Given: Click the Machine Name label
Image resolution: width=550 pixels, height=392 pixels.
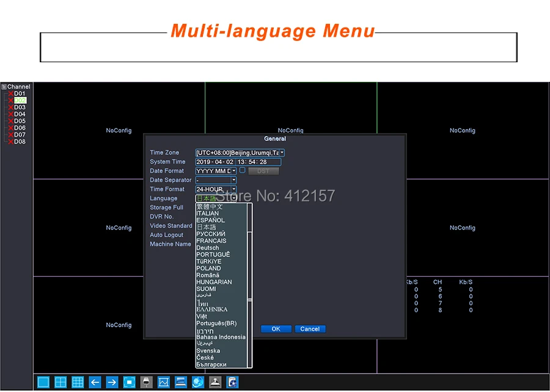Looking at the screenshot, I should coord(170,244).
